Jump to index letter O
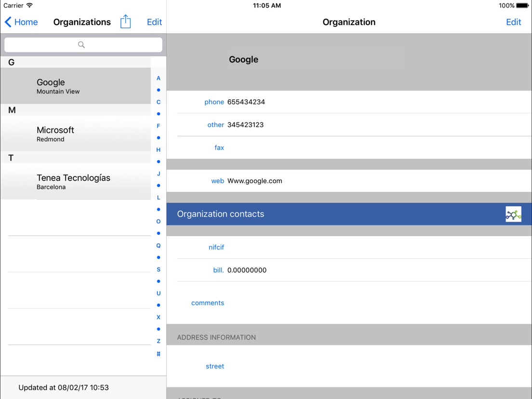Viewport: 532px width, 399px height. (x=159, y=222)
